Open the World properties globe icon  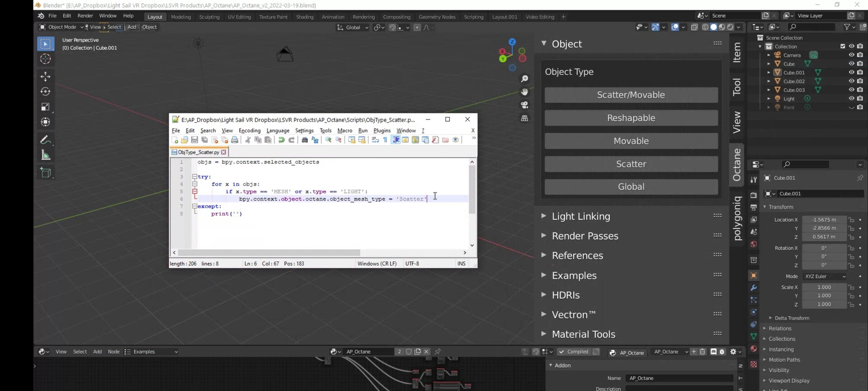[x=754, y=244]
